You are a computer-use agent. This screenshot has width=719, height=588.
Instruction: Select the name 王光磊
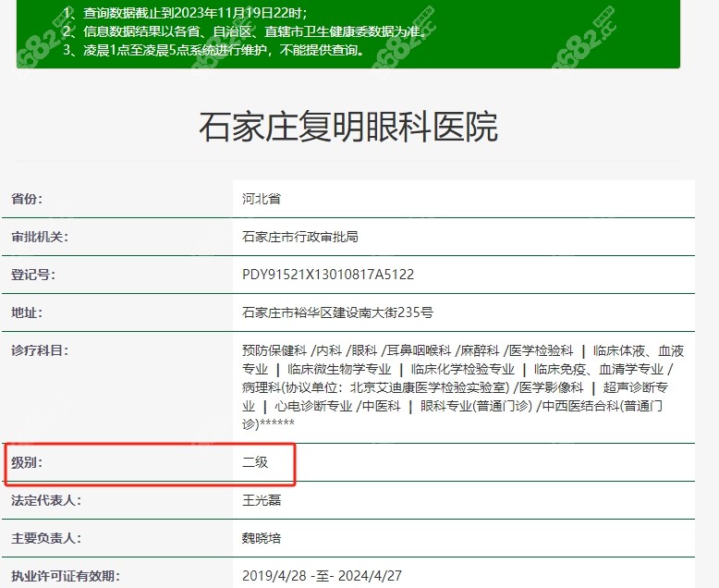coord(262,500)
